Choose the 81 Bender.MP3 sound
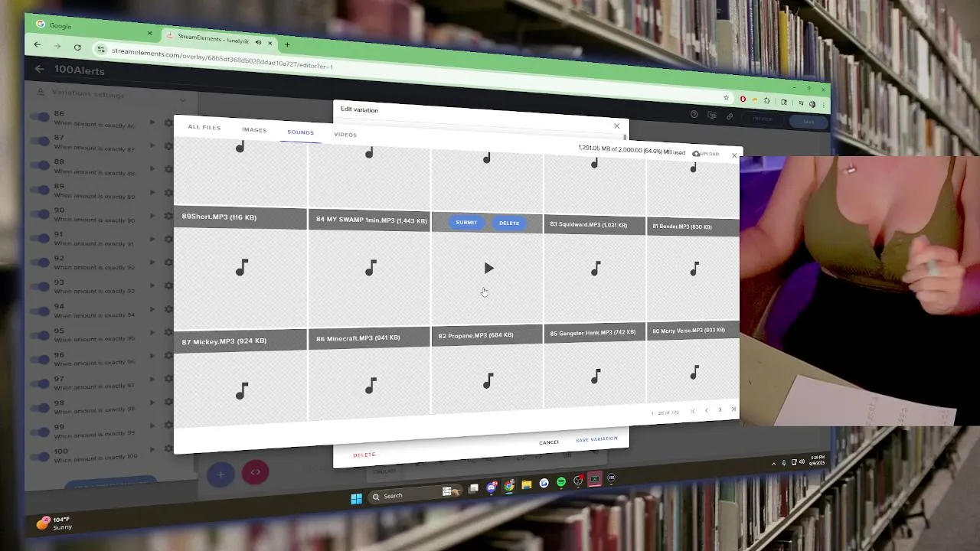Screen dimensions: 980x551 point(694,269)
